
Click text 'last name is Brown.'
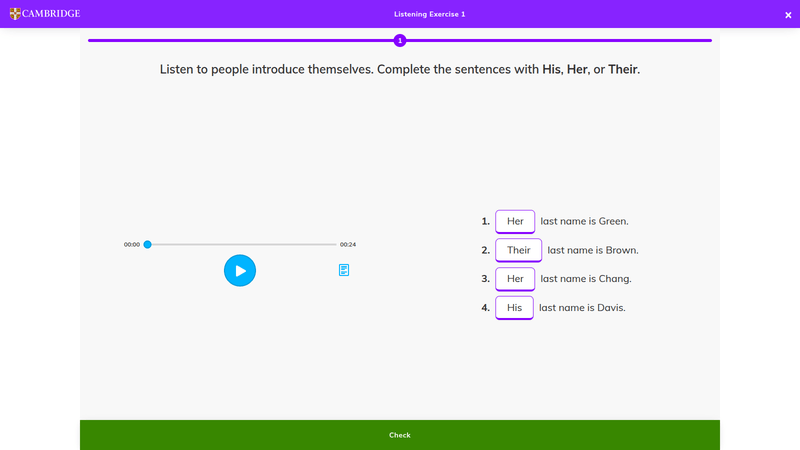(x=593, y=250)
